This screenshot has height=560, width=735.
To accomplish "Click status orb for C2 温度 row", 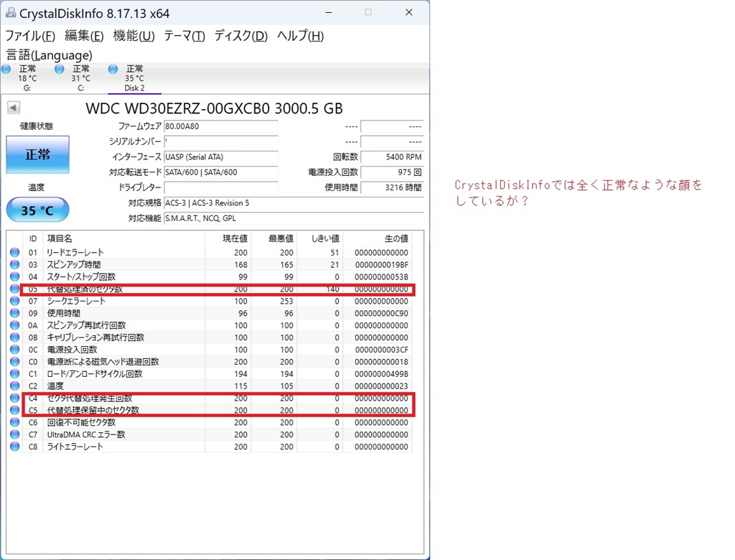I will [14, 386].
